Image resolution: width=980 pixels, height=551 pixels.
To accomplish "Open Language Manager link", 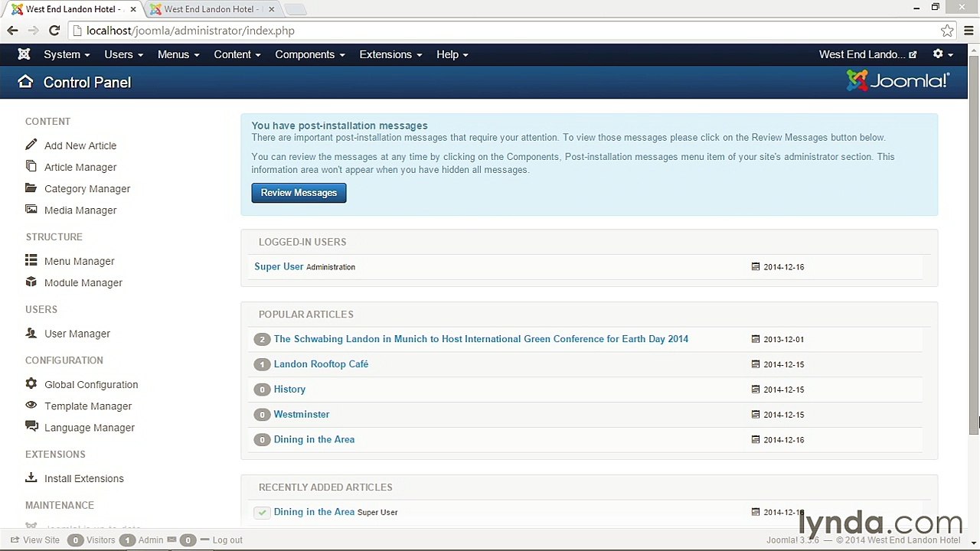I will click(90, 427).
